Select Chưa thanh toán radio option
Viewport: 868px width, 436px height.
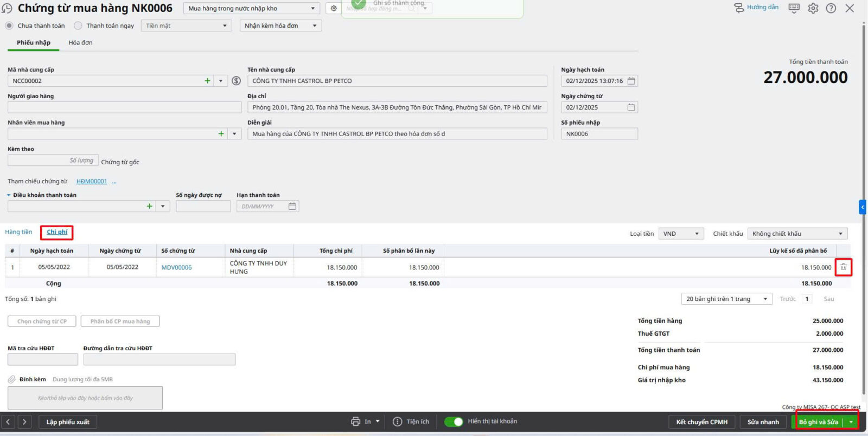pyautogui.click(x=9, y=25)
